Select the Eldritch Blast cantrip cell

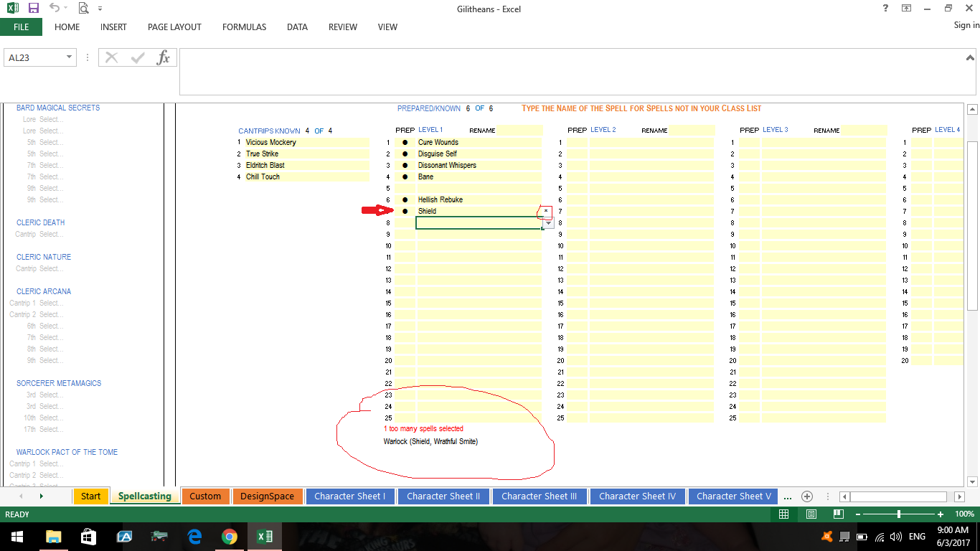[306, 165]
